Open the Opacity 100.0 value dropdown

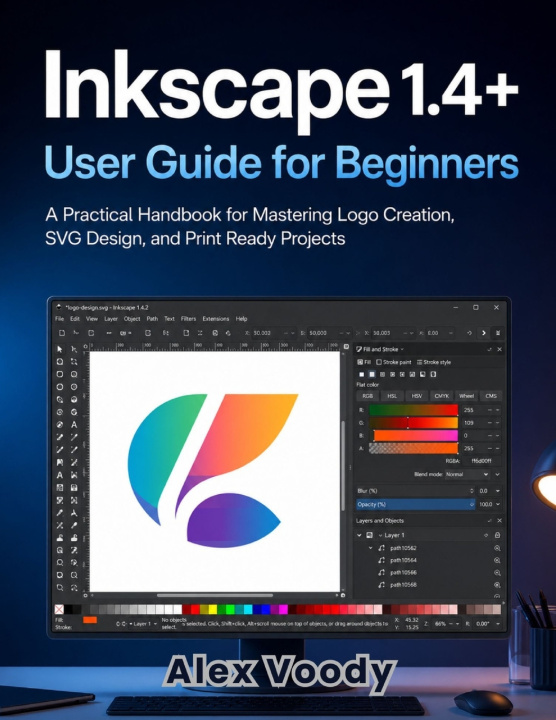point(497,504)
